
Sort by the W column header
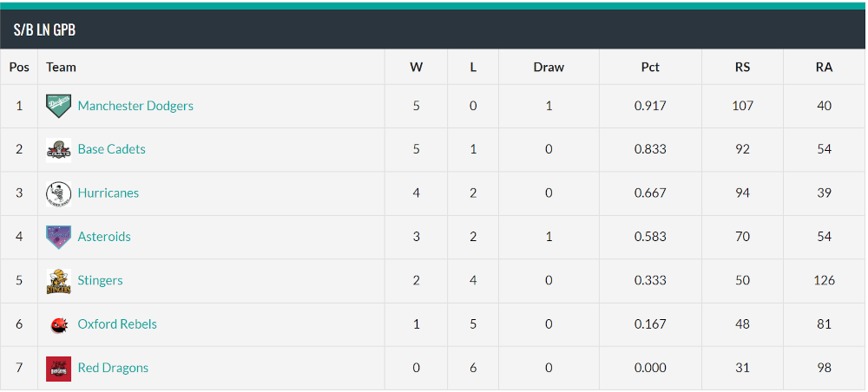click(x=417, y=67)
